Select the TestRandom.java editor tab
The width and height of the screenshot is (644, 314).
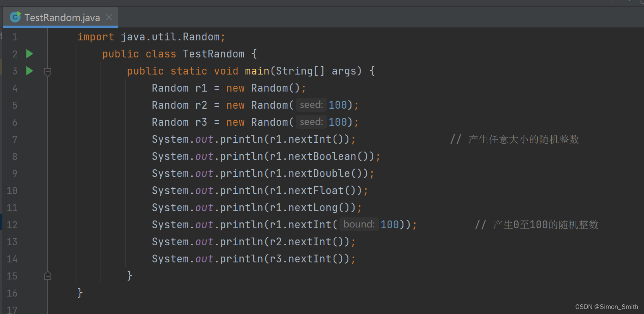pyautogui.click(x=62, y=17)
